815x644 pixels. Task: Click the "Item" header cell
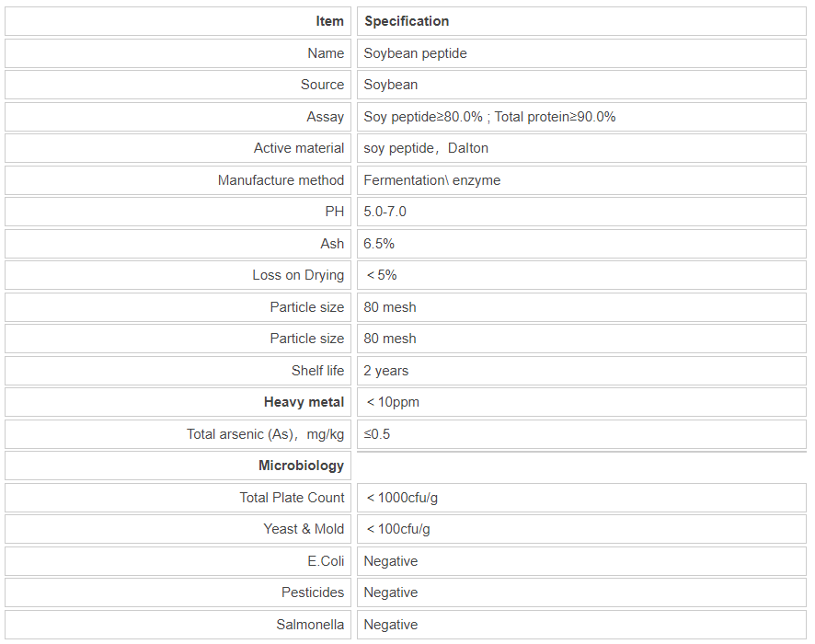point(329,21)
